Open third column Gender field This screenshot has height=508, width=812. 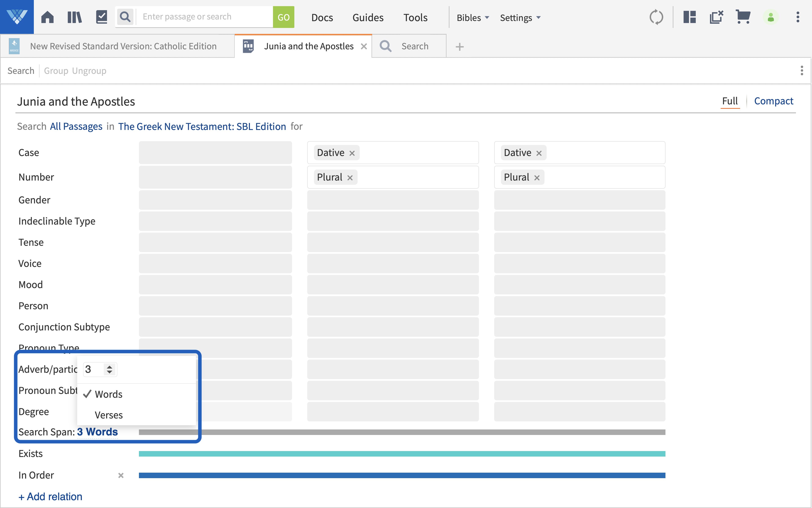pos(579,200)
